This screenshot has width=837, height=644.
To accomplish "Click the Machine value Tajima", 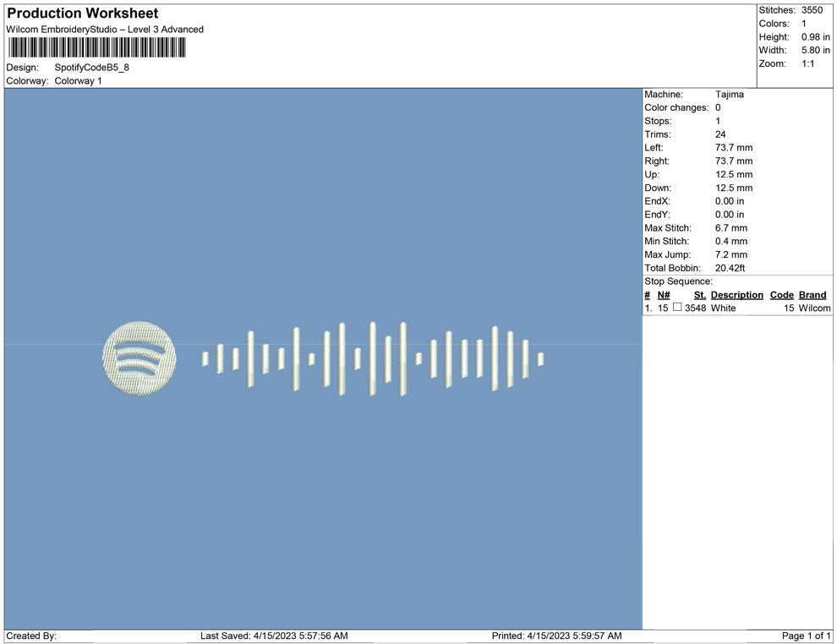I will pyautogui.click(x=729, y=95).
